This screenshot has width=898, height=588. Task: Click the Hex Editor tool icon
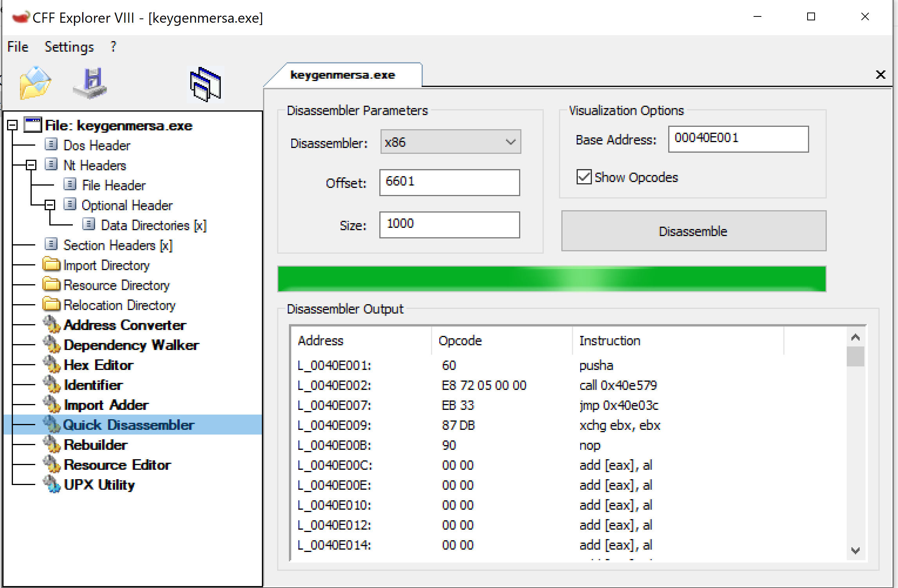coord(52,364)
